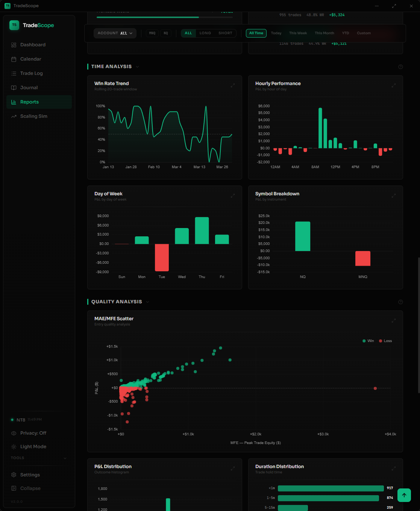Select the Short trades filter tab
The height and width of the screenshot is (511, 420).
(225, 33)
